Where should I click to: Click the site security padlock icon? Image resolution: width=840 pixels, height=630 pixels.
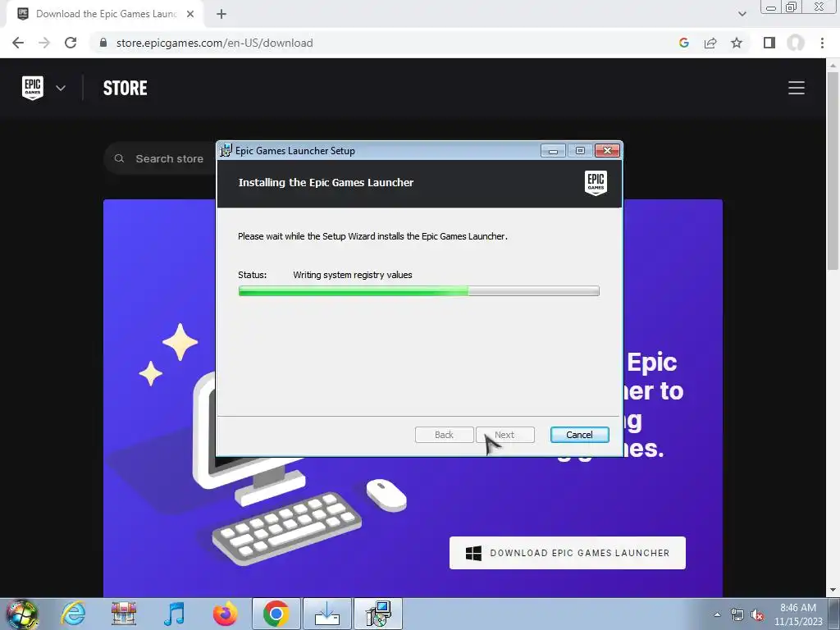pos(103,43)
